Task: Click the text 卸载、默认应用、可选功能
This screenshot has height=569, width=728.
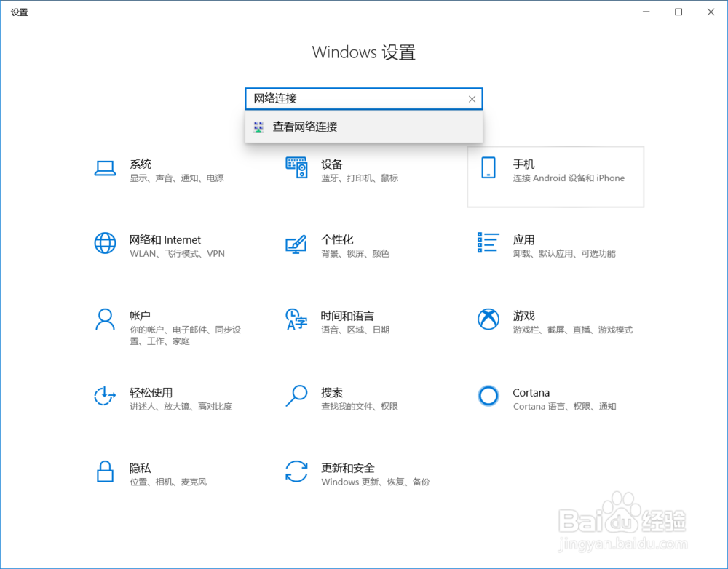Action: click(564, 254)
